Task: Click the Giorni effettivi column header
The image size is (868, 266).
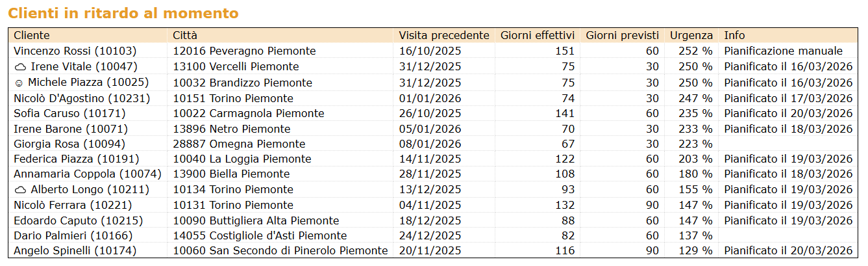Action: (537, 36)
